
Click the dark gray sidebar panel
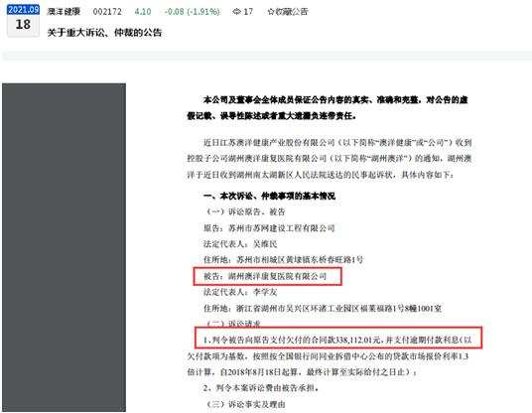(64, 247)
